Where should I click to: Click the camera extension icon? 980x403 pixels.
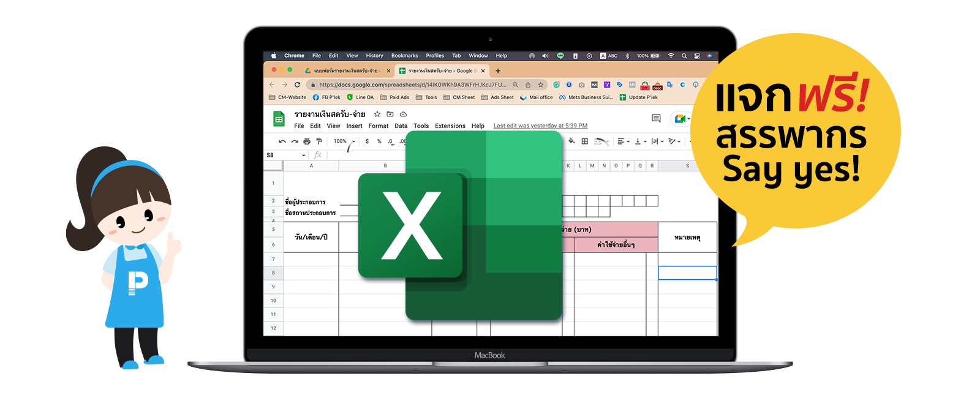click(x=581, y=85)
